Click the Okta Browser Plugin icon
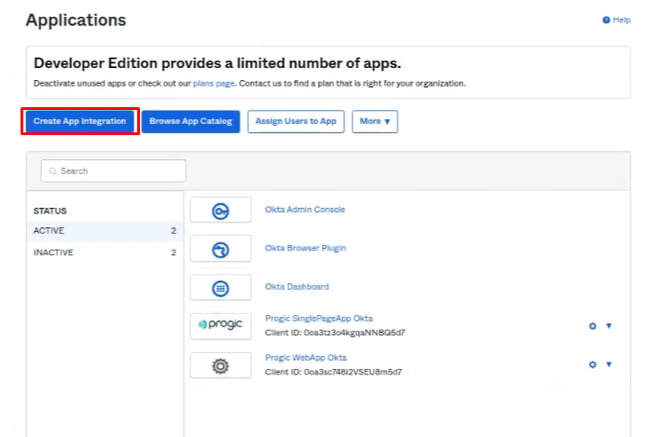This screenshot has width=670, height=437. [220, 250]
